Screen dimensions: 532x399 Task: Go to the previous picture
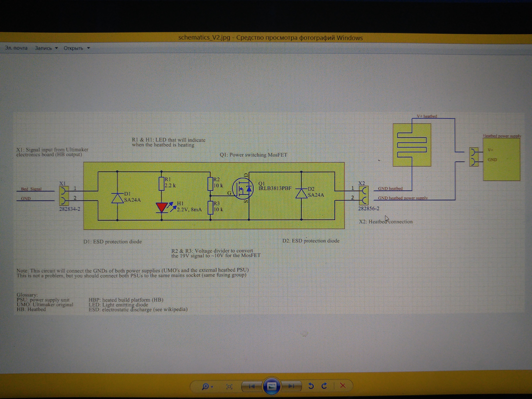click(252, 386)
